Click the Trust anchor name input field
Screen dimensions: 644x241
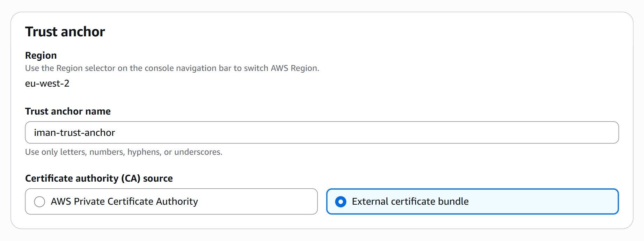pyautogui.click(x=322, y=132)
